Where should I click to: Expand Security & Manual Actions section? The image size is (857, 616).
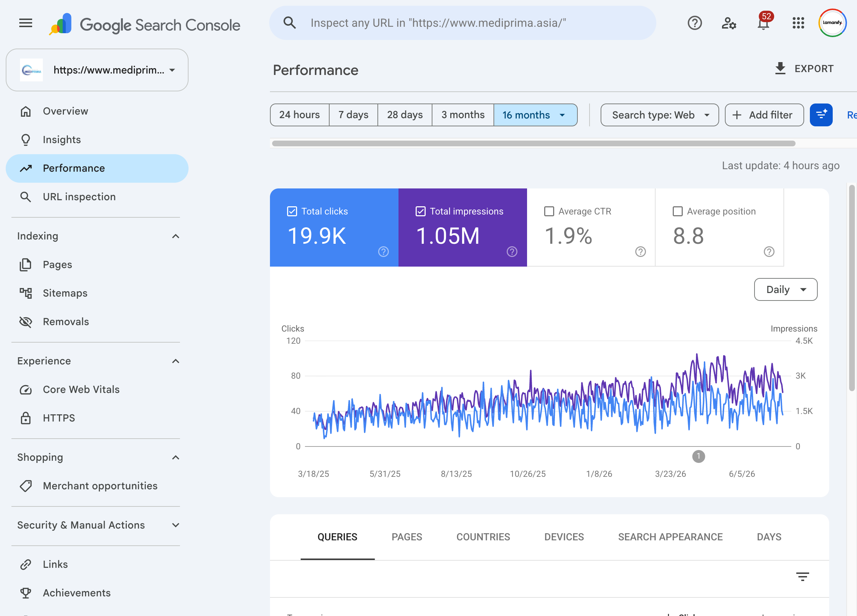(175, 525)
